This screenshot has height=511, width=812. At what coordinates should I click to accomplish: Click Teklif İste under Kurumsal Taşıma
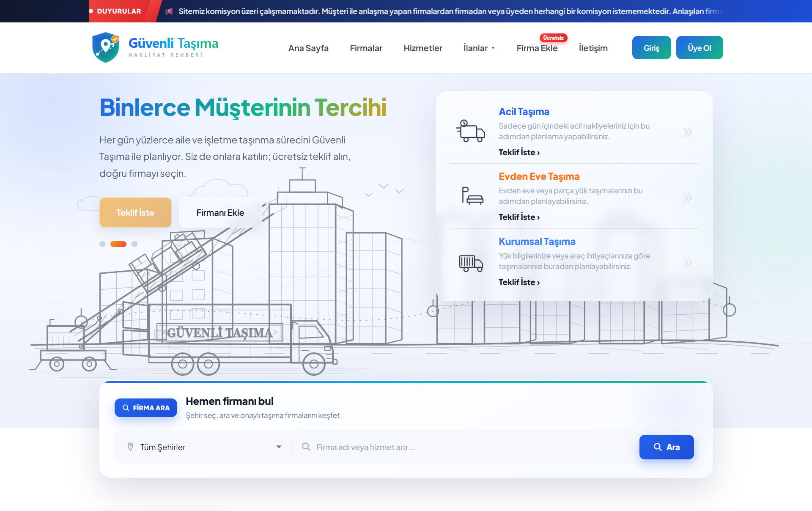[x=519, y=282]
